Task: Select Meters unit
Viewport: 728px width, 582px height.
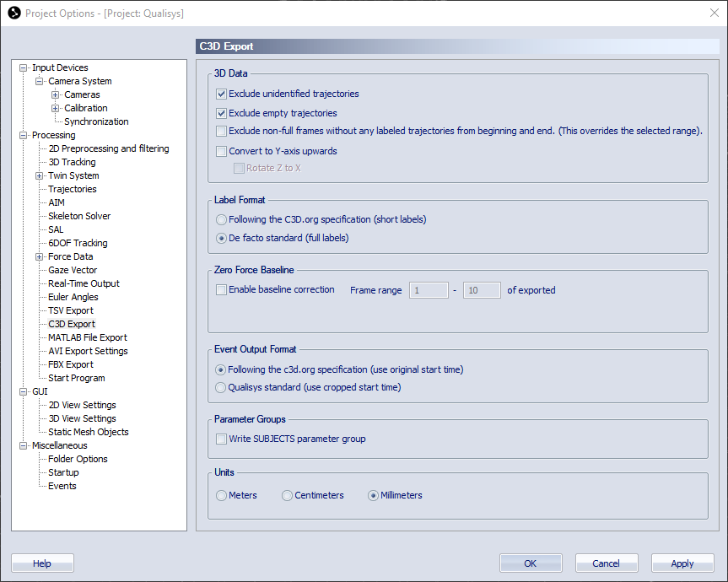Action: (222, 496)
